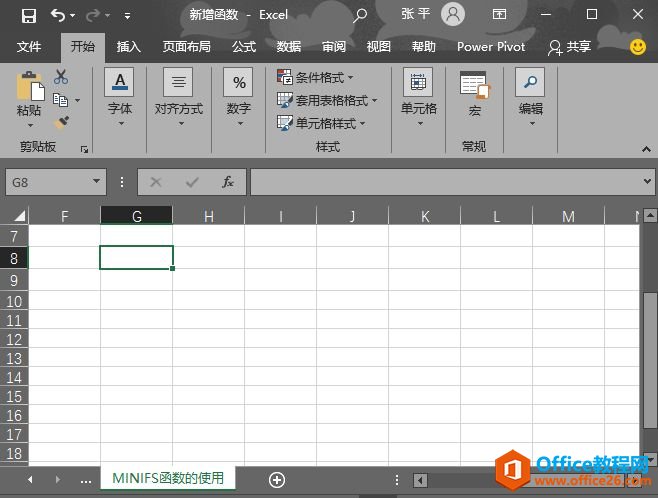Click the Select All corner triangle

tap(19, 216)
